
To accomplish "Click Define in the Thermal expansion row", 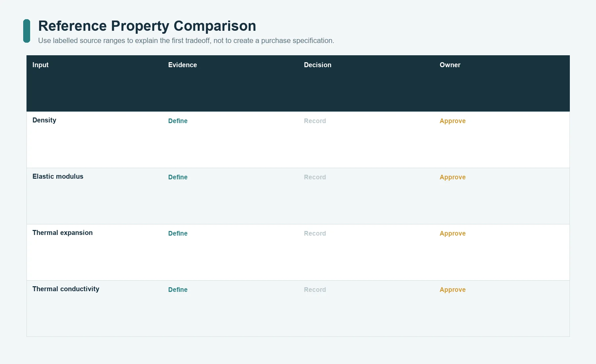I will [178, 233].
